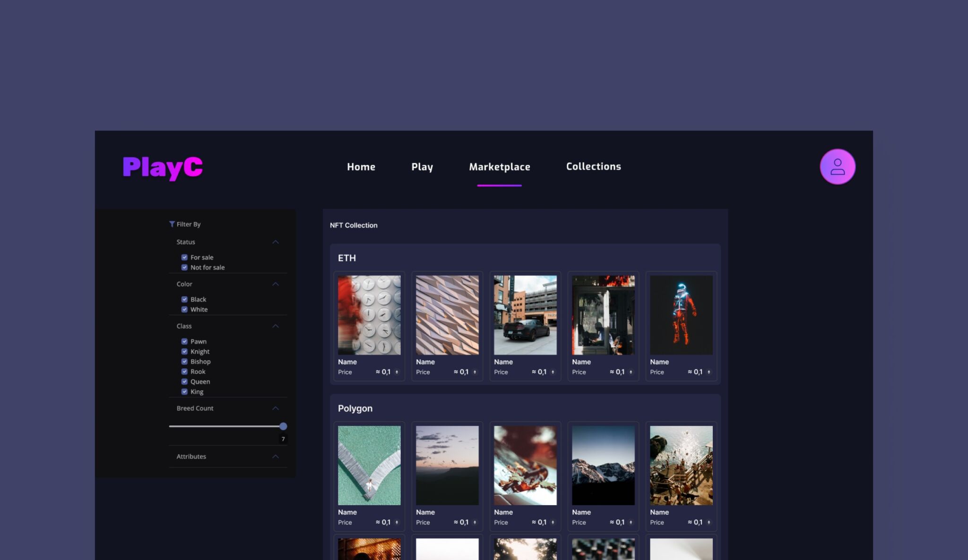
Task: Open the wall clocks NFT card image
Action: [369, 315]
